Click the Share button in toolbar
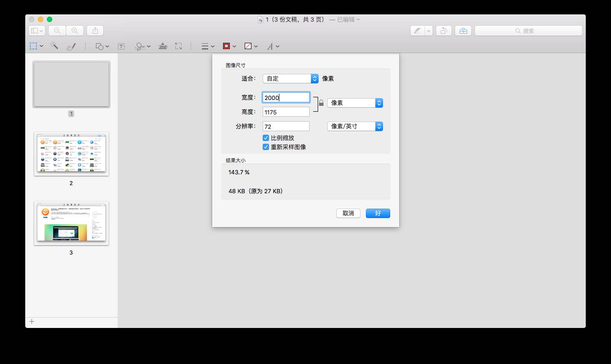Screen dimensions: 611x364 pos(95,31)
